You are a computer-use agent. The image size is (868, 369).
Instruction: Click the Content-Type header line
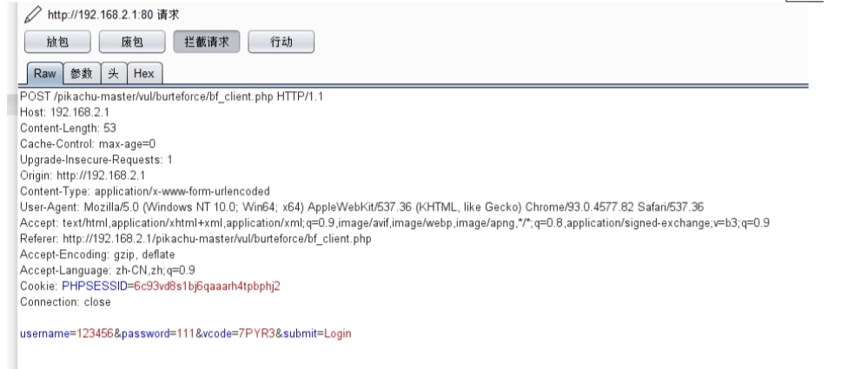145,191
